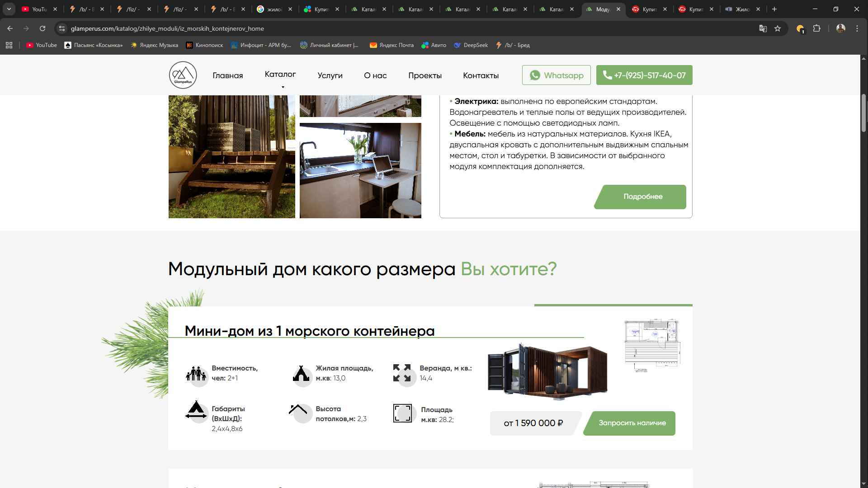Screen dimensions: 868x488
Task: Go to the Контакты page
Action: click(x=481, y=75)
